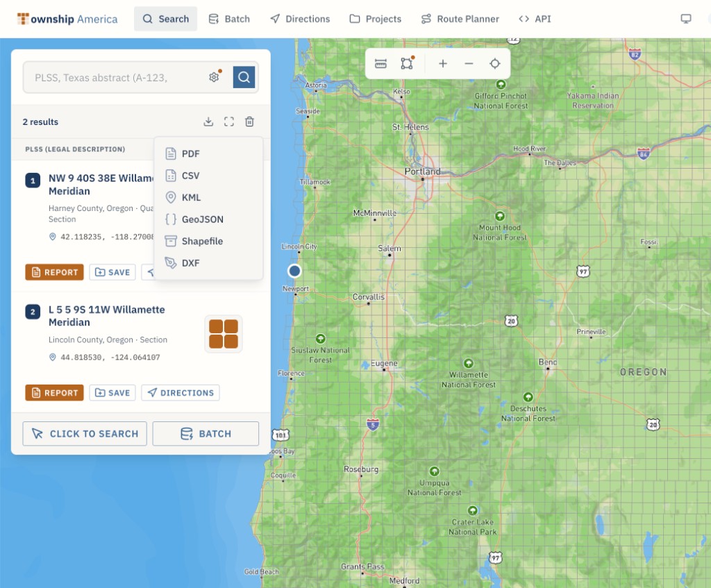Open the download export menu icon
Viewport: 711px width, 588px height.
(208, 121)
